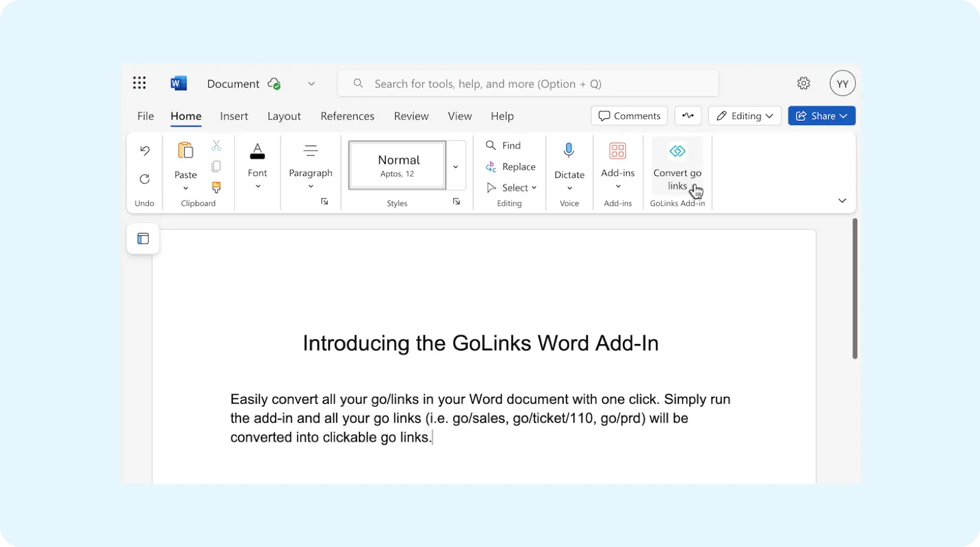Viewport: 980px width, 547px height.
Task: Select the Format Painter brush icon
Action: coord(216,188)
